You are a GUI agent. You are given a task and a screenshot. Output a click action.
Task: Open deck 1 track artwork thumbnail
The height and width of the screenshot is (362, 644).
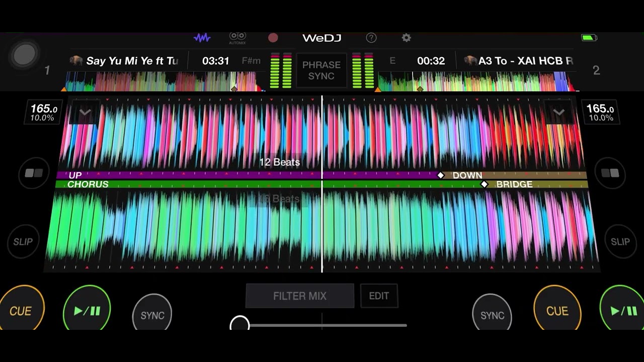click(x=76, y=61)
